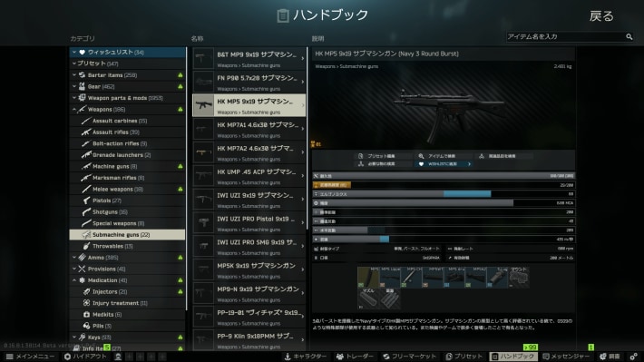The image size is (644, 362).
Task: Select the Medkits category
Action: (x=127, y=314)
